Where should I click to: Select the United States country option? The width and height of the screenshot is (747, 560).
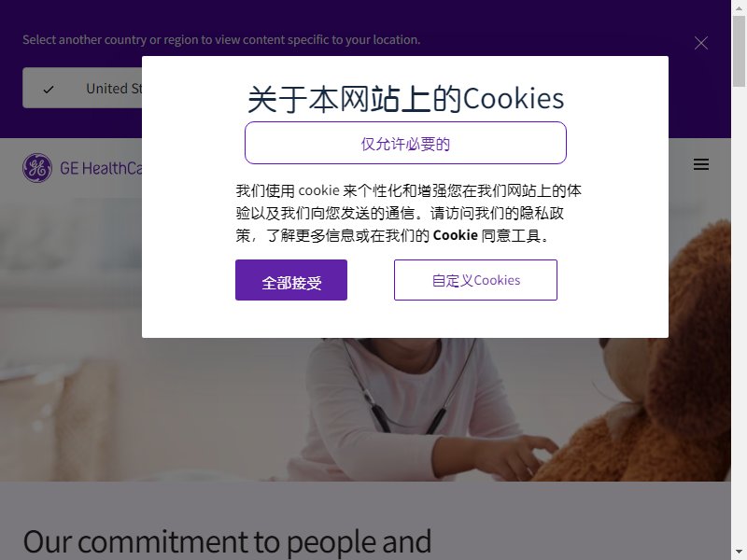coord(82,88)
